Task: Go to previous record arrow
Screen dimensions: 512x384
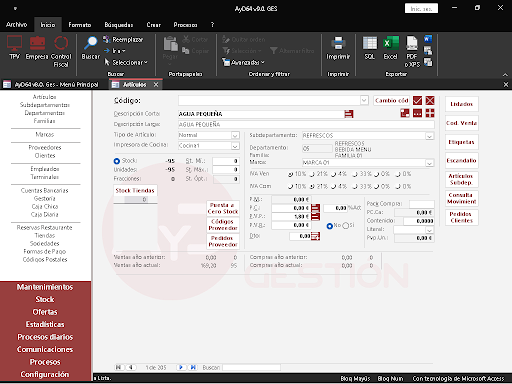Action: click(x=131, y=367)
